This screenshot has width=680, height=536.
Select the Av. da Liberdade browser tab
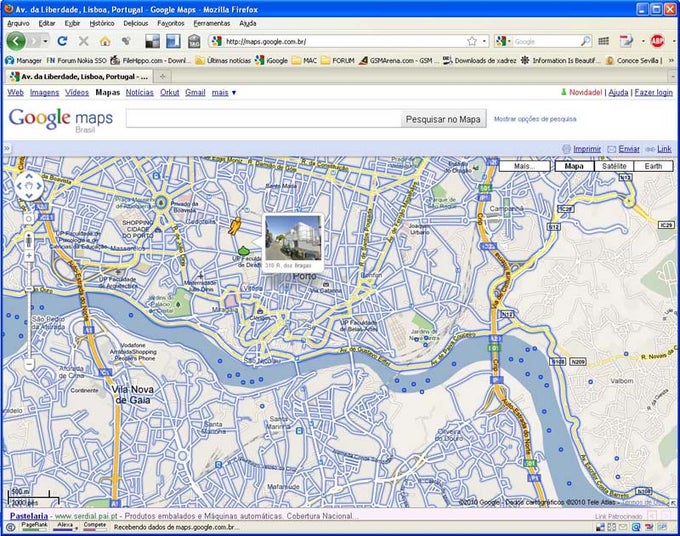79,76
